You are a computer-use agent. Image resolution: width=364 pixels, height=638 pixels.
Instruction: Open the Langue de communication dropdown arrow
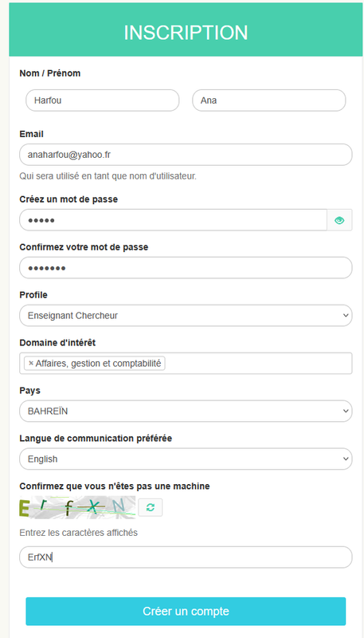(x=346, y=459)
